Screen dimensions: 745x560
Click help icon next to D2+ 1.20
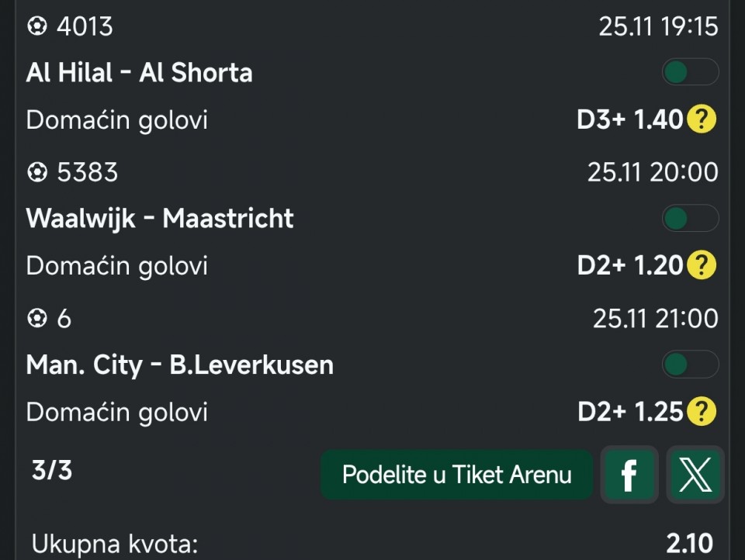(x=702, y=265)
